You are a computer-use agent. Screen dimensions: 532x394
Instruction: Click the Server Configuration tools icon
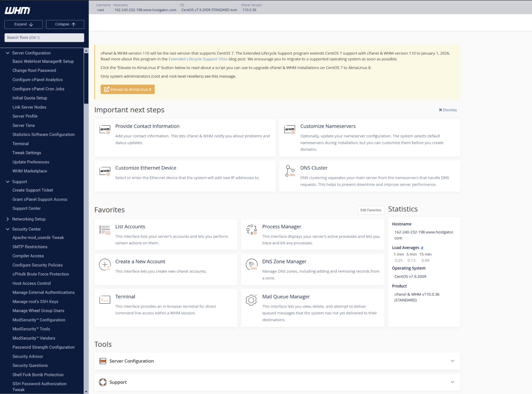coord(103,361)
